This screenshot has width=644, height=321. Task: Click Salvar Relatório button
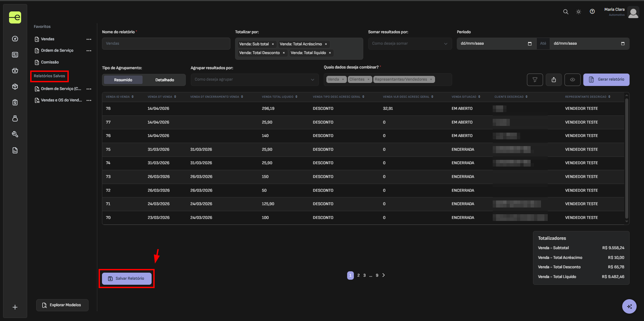point(127,279)
